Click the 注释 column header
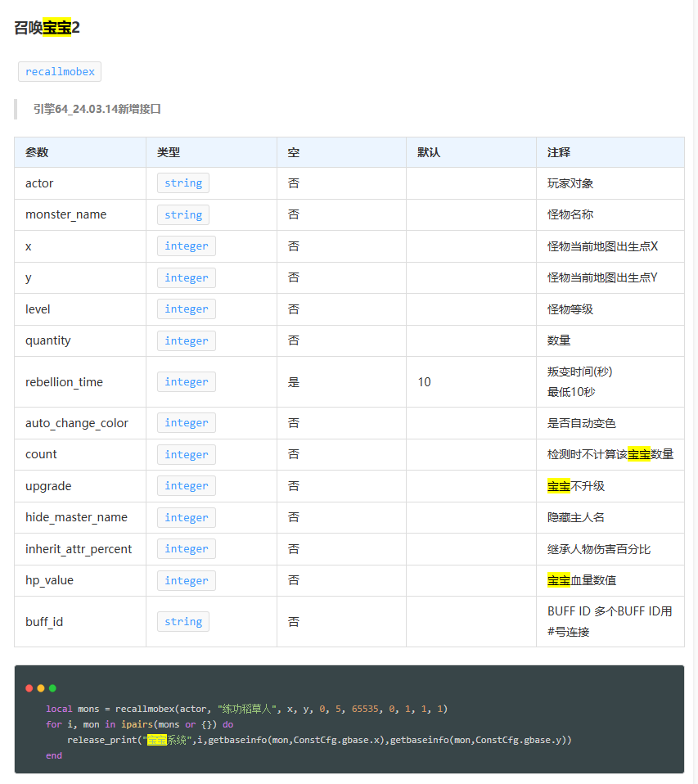This screenshot has height=784, width=698. tap(559, 152)
